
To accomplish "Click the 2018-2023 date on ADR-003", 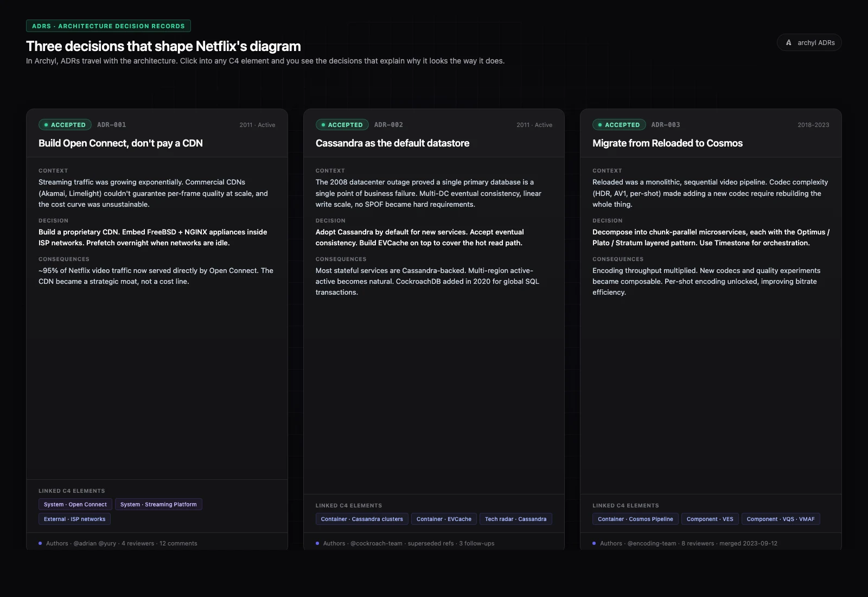I will point(813,125).
